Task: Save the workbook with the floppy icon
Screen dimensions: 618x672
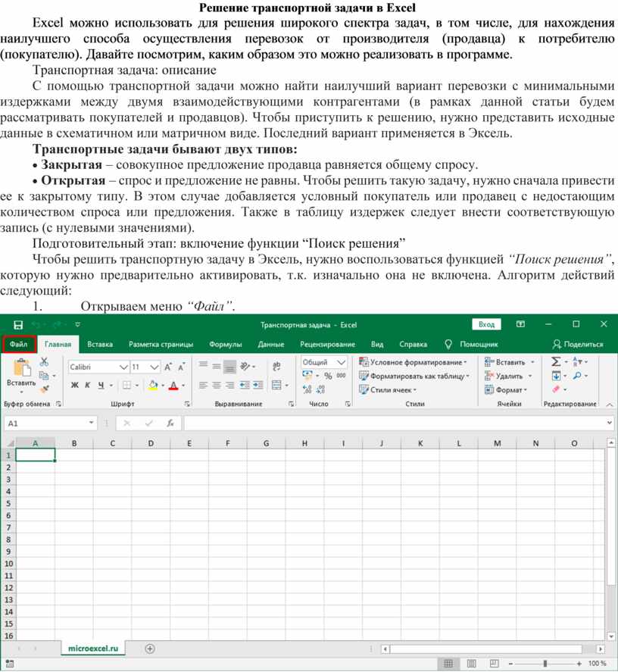Action: [x=18, y=324]
